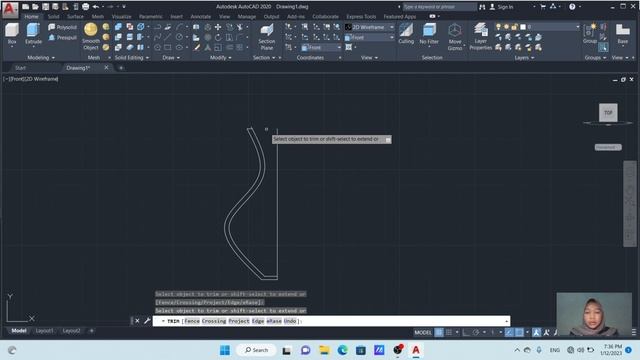Click the Autodesk App Store cart icon
Viewport: 640px width, 360px height.
point(543,7)
